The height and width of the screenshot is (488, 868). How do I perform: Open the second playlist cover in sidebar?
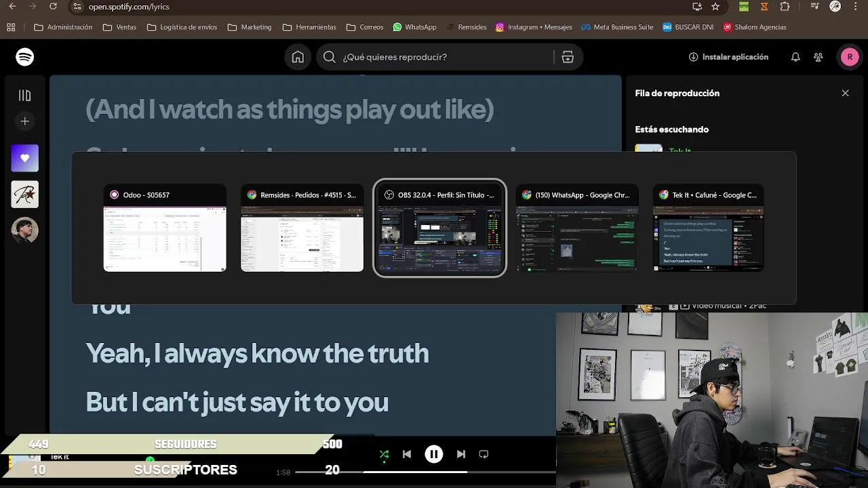coord(25,195)
